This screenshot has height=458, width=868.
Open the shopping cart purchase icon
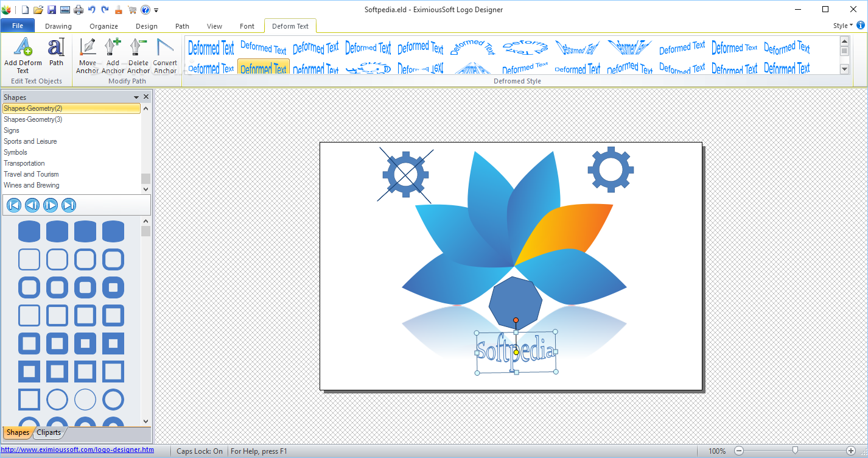click(x=132, y=10)
